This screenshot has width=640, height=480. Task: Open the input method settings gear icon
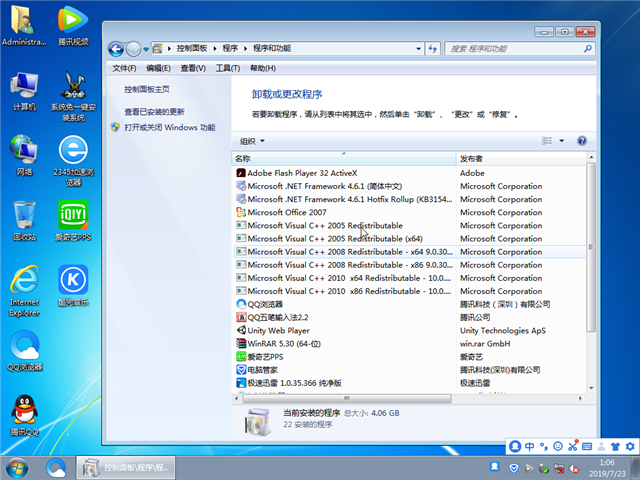630,446
